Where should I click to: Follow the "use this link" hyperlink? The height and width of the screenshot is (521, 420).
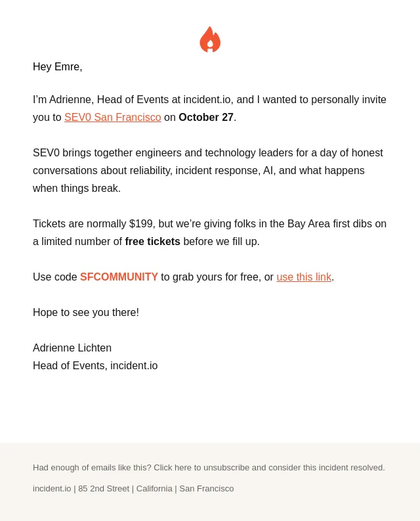pos(304,277)
